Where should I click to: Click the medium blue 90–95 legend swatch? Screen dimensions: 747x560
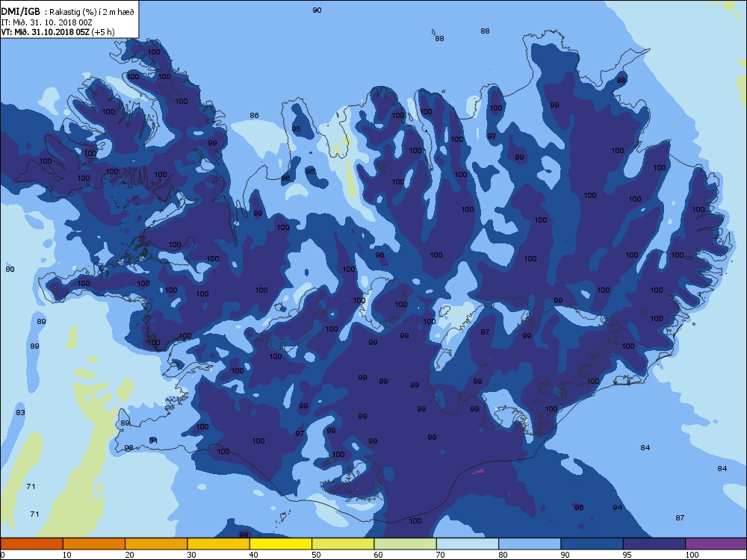tap(592, 544)
